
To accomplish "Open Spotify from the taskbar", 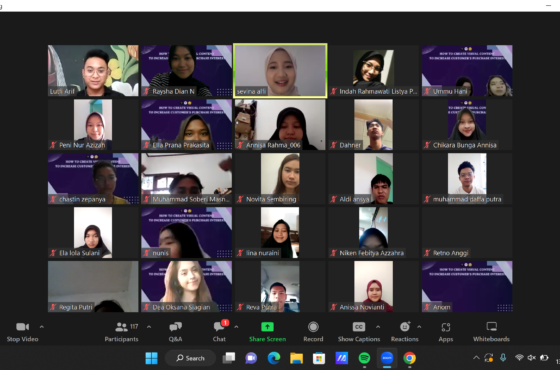I will [x=364, y=358].
